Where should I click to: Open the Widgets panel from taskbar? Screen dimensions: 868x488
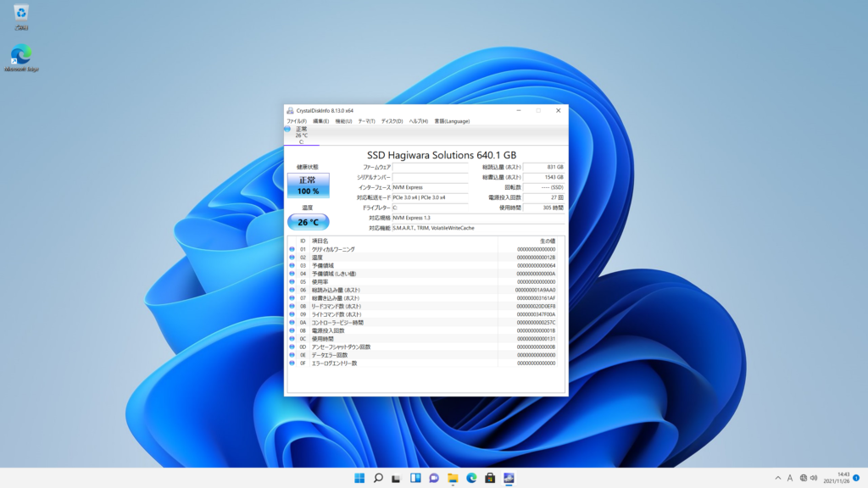(x=415, y=478)
